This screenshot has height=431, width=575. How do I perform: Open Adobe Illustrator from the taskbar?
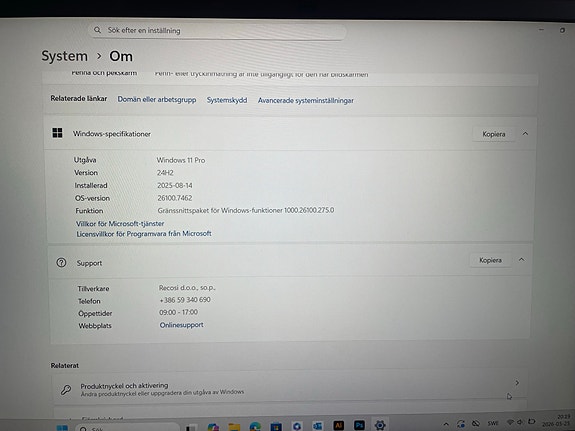338,425
